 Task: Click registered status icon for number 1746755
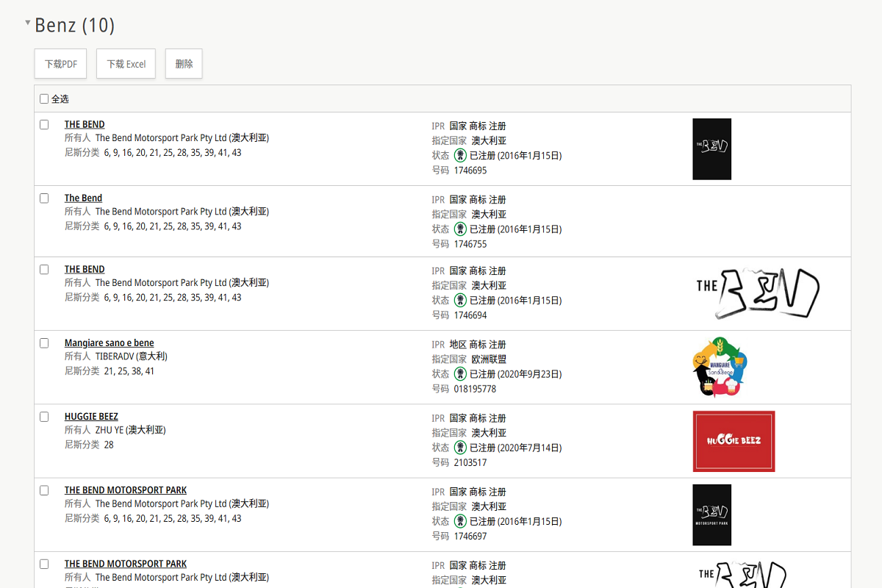(x=460, y=229)
